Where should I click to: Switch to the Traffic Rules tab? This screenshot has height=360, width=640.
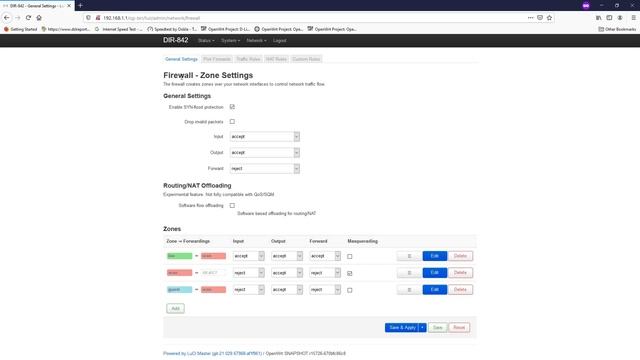248,59
